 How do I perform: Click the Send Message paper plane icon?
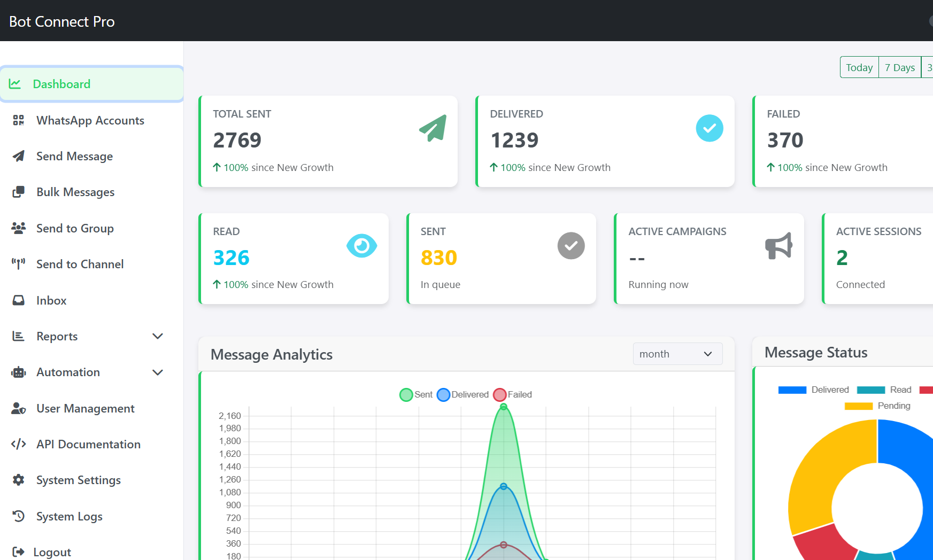click(19, 156)
